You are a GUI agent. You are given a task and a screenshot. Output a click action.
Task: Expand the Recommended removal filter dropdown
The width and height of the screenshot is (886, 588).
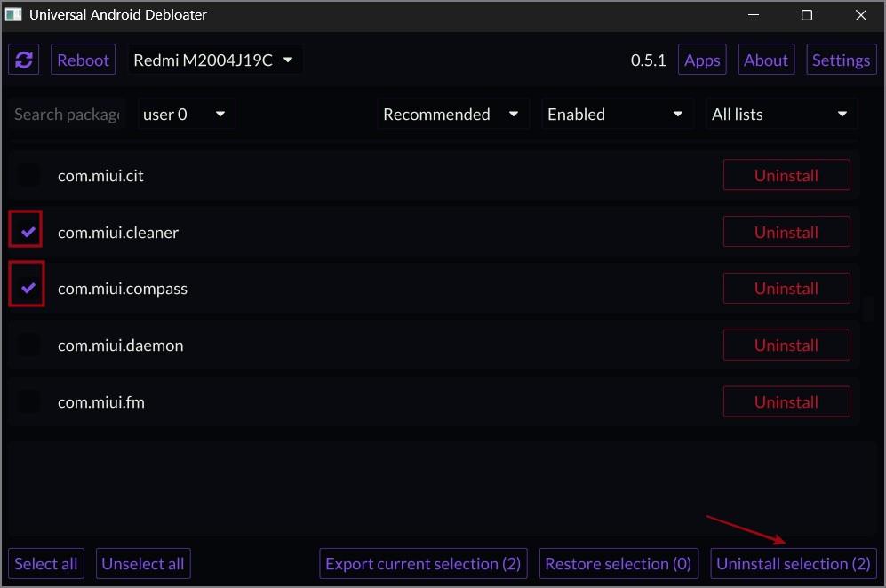452,114
